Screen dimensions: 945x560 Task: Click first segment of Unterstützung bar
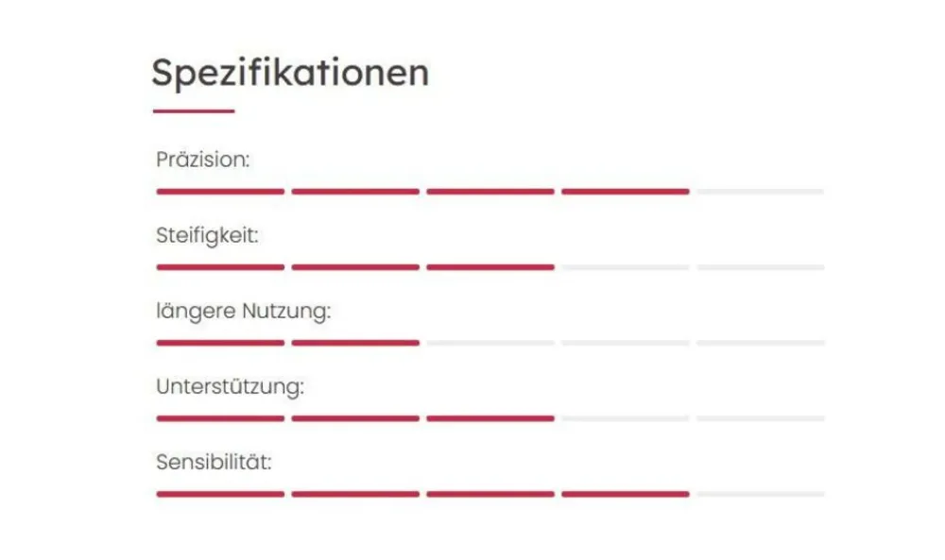220,418
